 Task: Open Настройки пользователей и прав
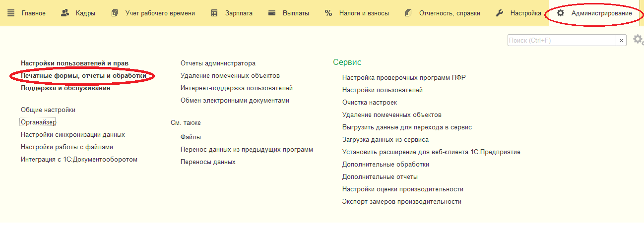74,63
